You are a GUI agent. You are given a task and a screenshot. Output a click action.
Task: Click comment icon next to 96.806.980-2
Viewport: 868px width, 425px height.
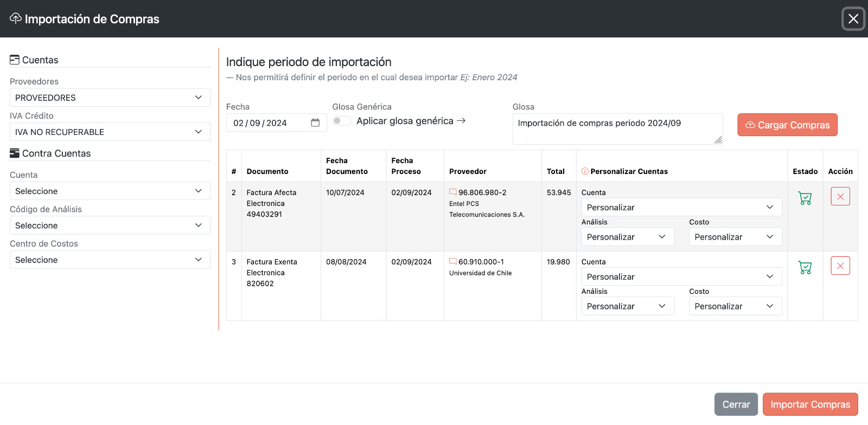(x=452, y=192)
